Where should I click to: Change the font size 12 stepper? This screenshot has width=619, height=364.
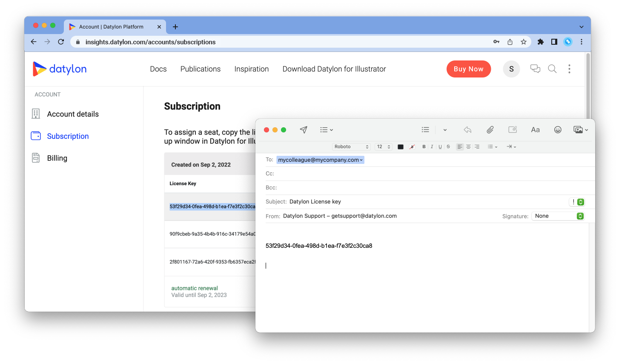tap(384, 146)
